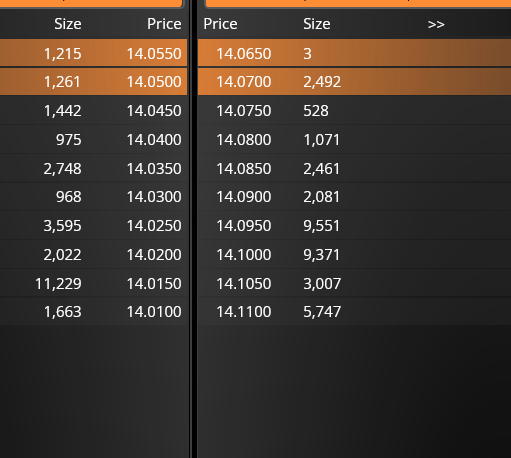This screenshot has height=458, width=511.
Task: Click the ask size 528
Action: pos(316,111)
